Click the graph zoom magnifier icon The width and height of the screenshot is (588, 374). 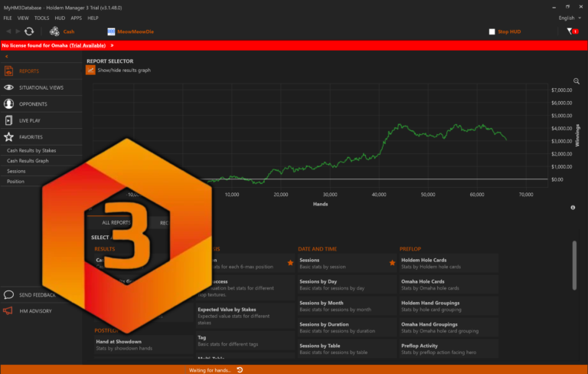coord(577,81)
